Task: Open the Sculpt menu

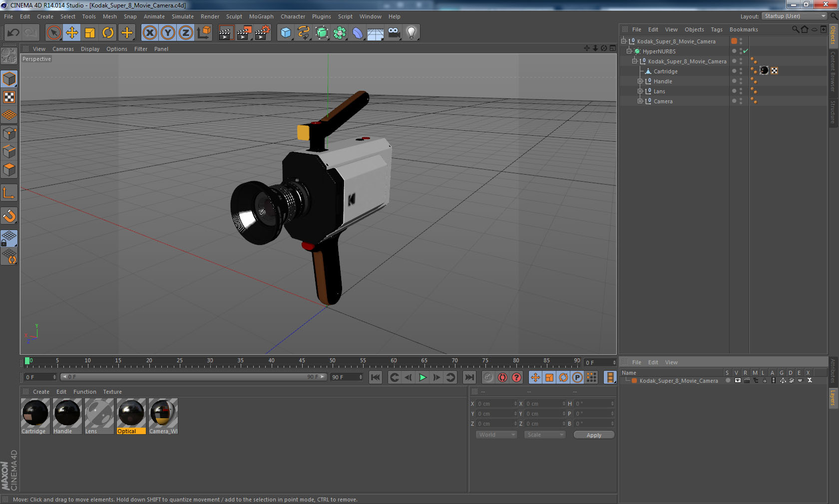Action: 234,16
